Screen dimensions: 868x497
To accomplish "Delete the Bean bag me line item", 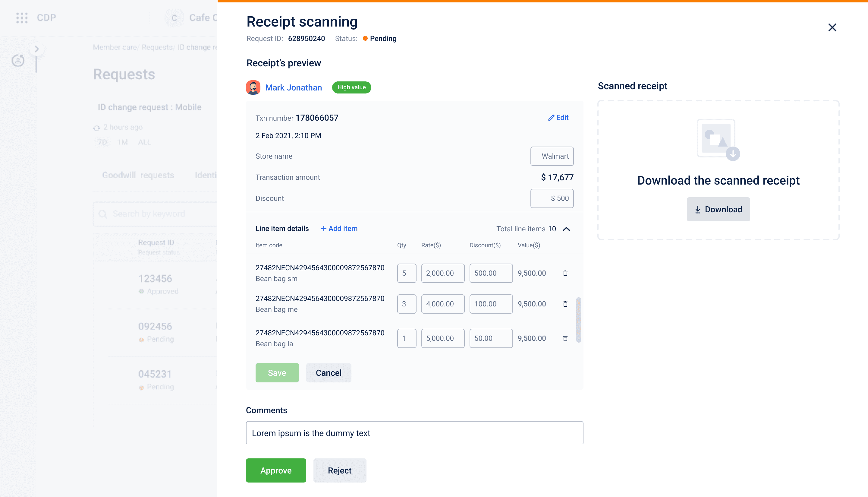I will point(565,304).
